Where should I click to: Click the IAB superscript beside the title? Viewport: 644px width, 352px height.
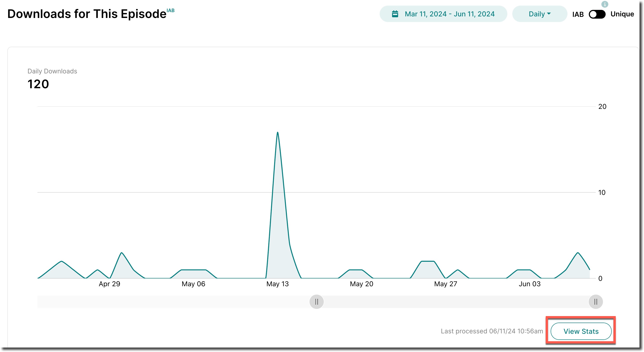click(171, 10)
